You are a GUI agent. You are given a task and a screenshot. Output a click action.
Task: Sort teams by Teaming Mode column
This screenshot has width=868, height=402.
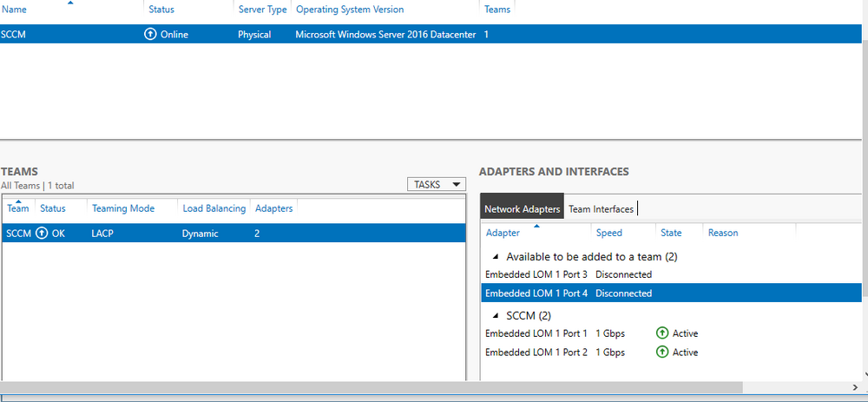[x=123, y=208]
